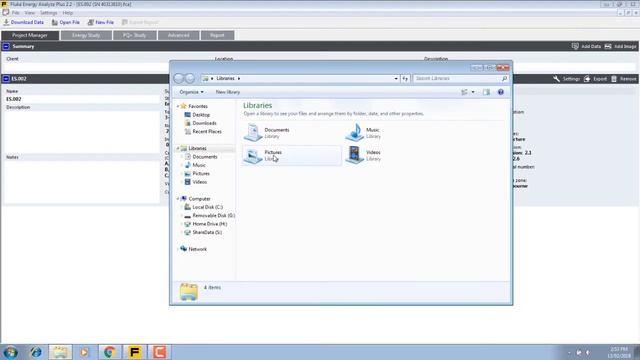Select Downloads under Favorites
The image size is (640, 360).
[200, 123]
